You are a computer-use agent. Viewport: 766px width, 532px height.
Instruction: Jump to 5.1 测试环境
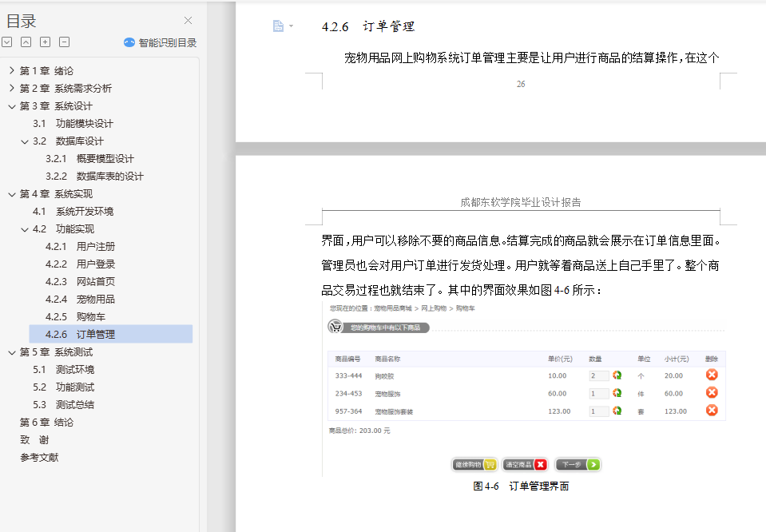63,370
